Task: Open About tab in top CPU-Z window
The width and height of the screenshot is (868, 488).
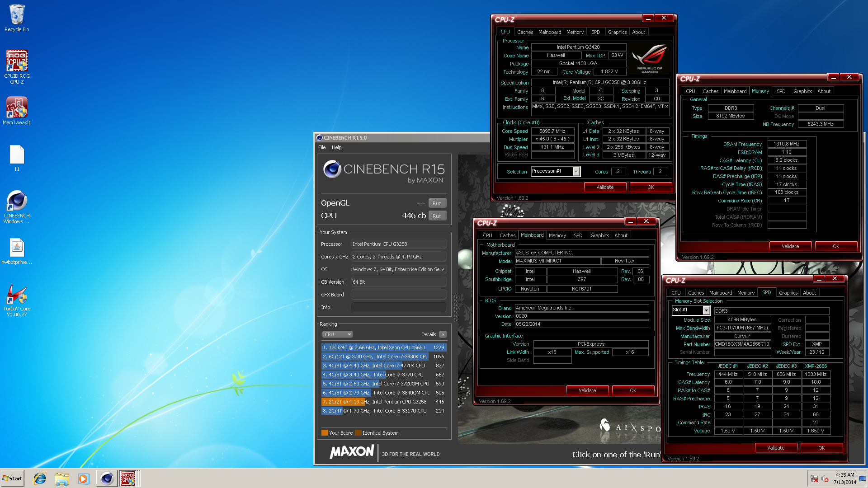Action: [x=639, y=32]
